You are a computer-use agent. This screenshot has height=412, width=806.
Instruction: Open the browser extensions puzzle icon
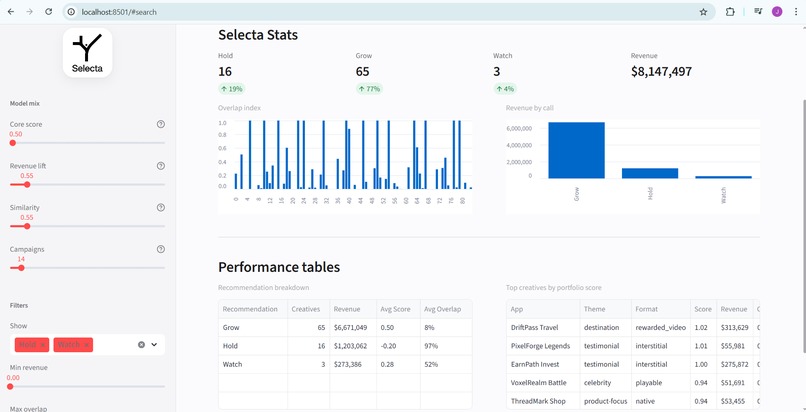pos(730,12)
